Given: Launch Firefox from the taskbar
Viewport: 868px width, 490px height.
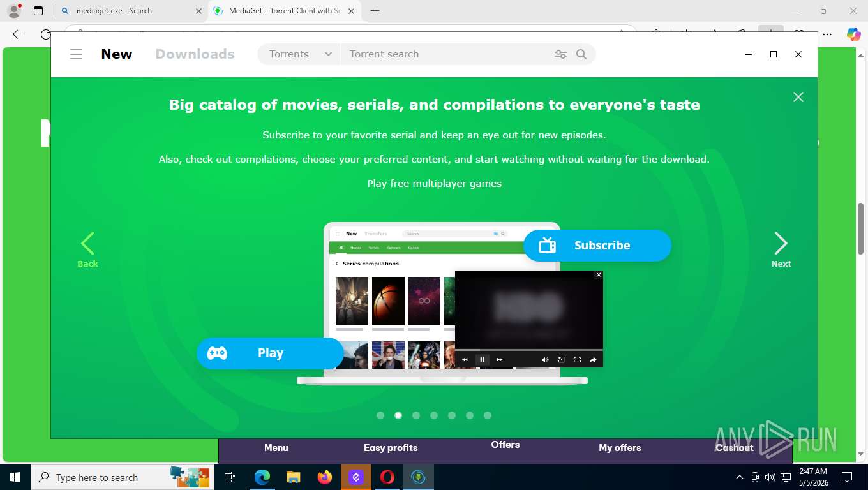Looking at the screenshot, I should click(x=325, y=477).
